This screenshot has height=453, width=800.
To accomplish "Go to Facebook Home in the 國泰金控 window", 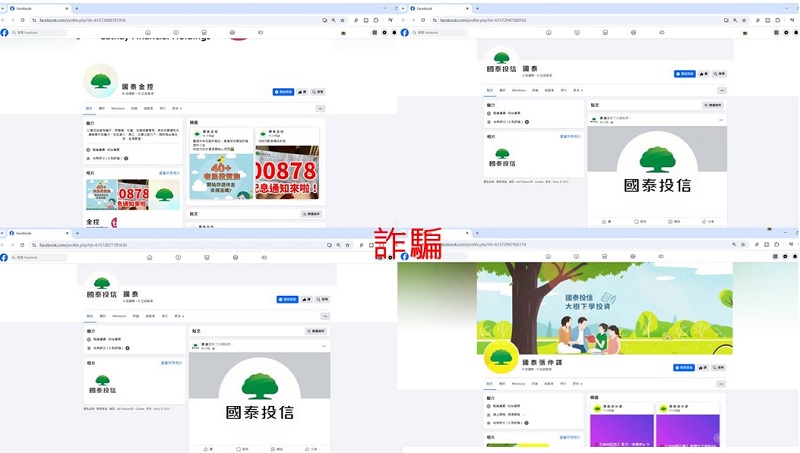I will 148,32.
